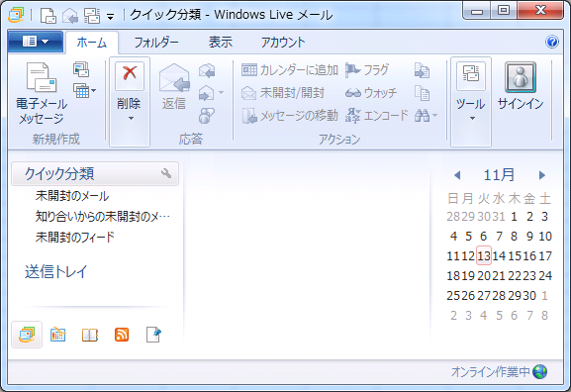Image resolution: width=571 pixels, height=392 pixels.
Task: Click the 11月 month heading
Action: (499, 175)
